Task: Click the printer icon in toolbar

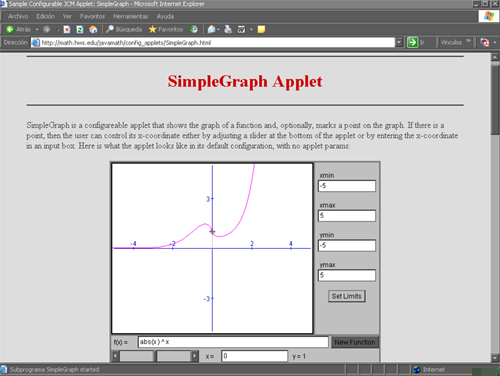Action: tap(228, 29)
